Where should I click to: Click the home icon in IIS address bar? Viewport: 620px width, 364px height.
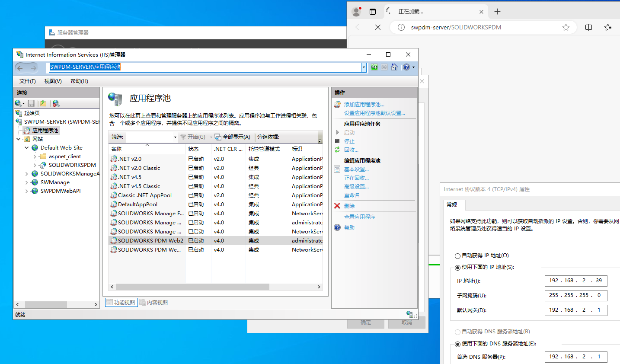394,67
